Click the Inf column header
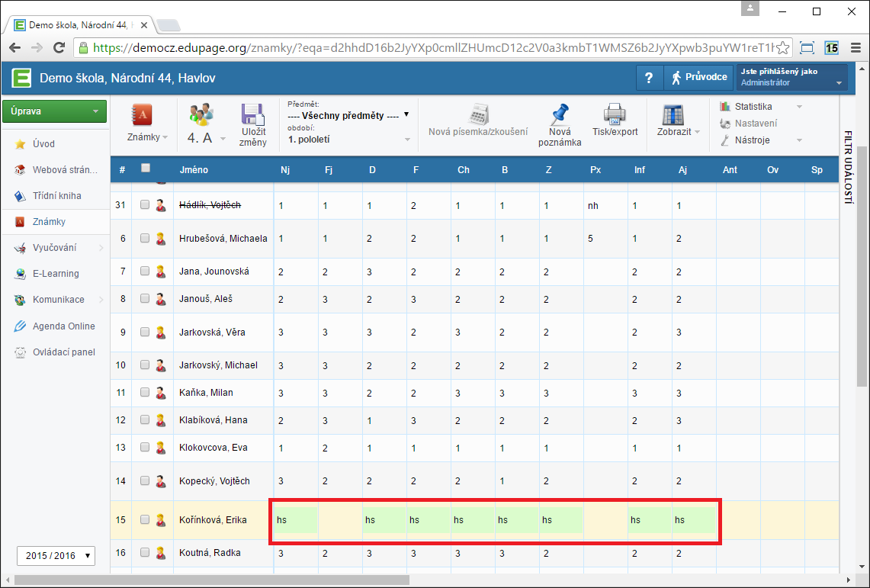The height and width of the screenshot is (588, 870). [640, 170]
